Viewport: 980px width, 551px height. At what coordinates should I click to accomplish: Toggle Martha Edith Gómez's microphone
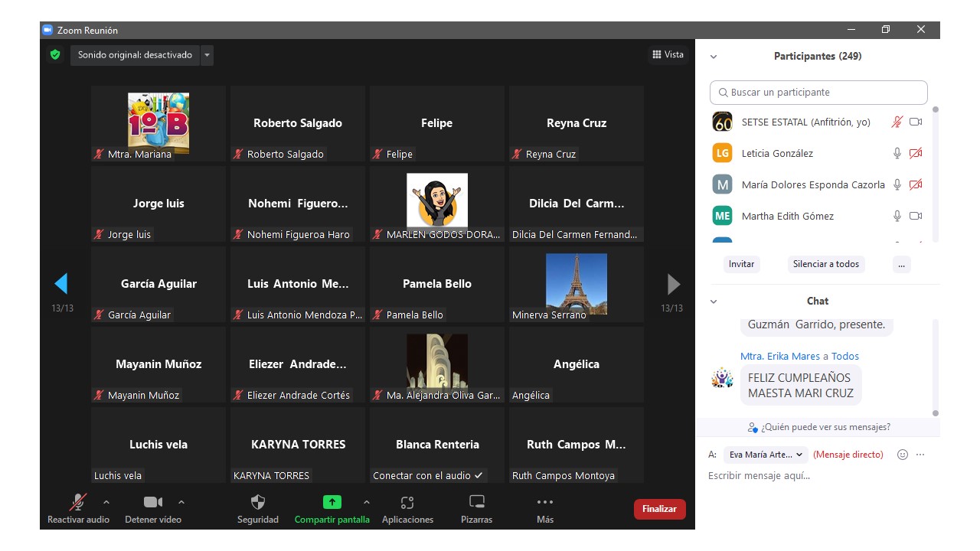(x=897, y=216)
